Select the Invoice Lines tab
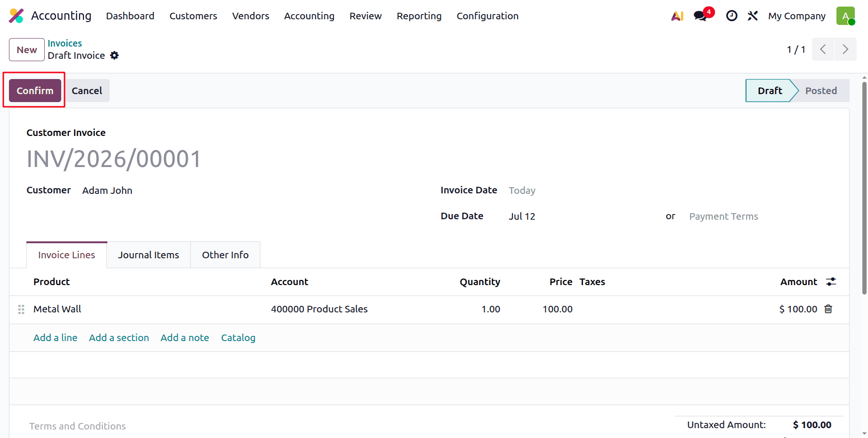The image size is (868, 438). [x=66, y=255]
